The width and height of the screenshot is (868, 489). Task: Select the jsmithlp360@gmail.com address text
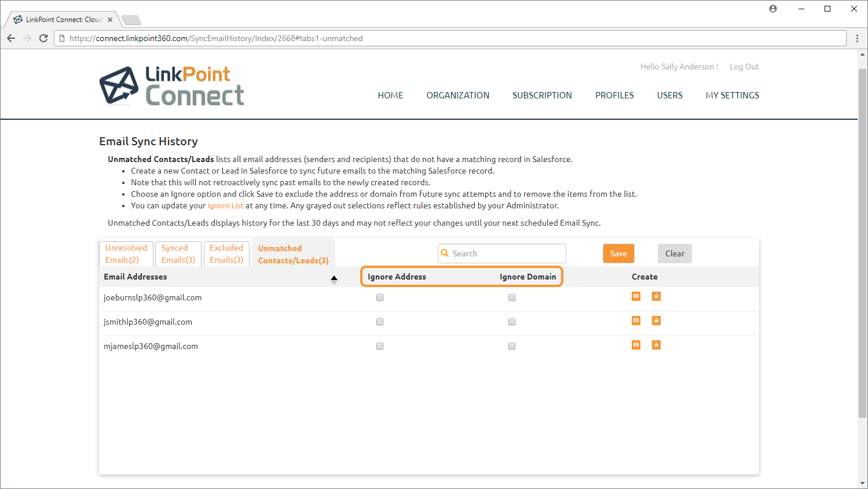pyautogui.click(x=148, y=322)
